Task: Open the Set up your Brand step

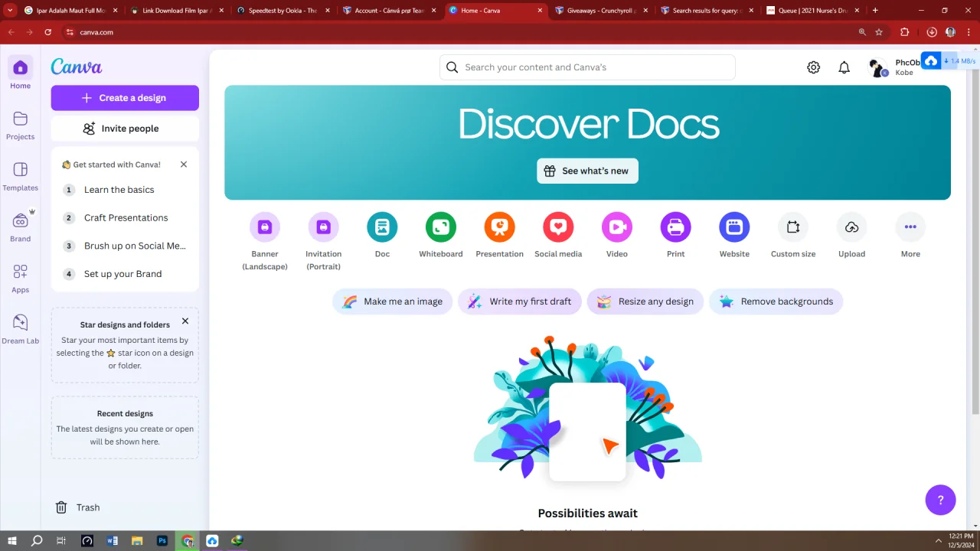Action: click(125, 274)
